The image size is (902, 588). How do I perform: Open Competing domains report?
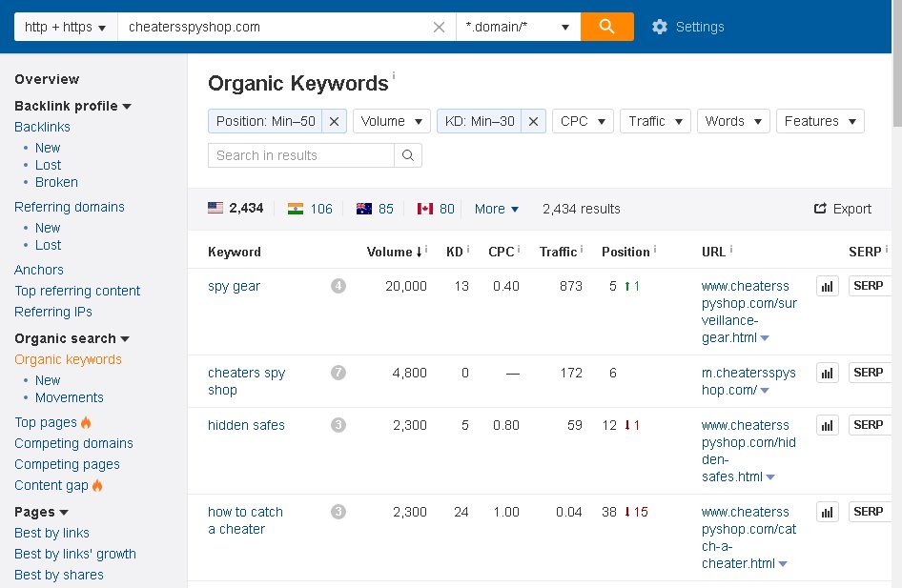coord(73,443)
